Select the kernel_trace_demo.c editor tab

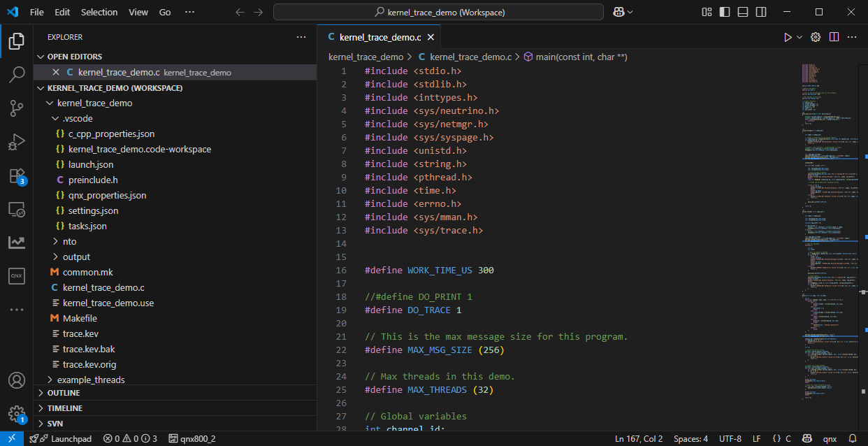[379, 37]
